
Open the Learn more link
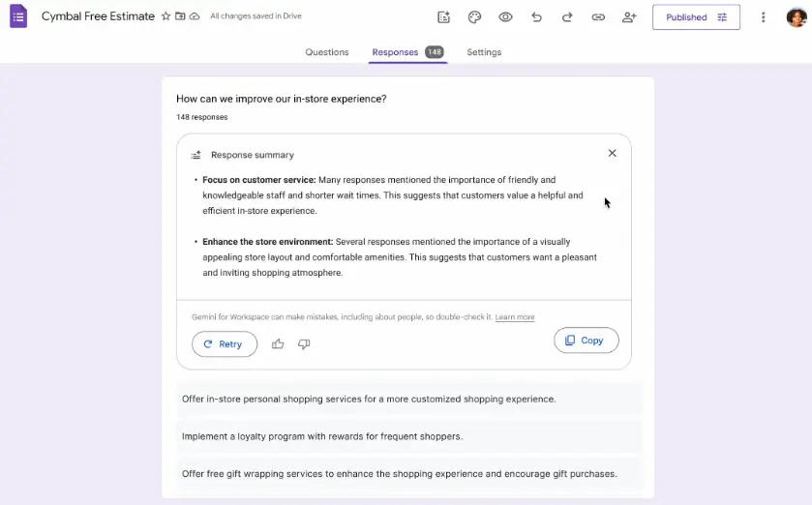[x=515, y=317]
